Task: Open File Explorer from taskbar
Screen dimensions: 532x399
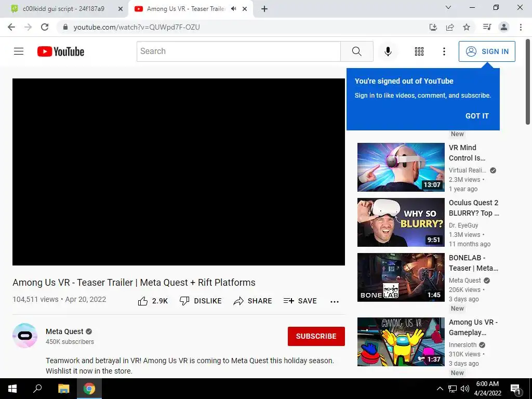Action: tap(63, 389)
